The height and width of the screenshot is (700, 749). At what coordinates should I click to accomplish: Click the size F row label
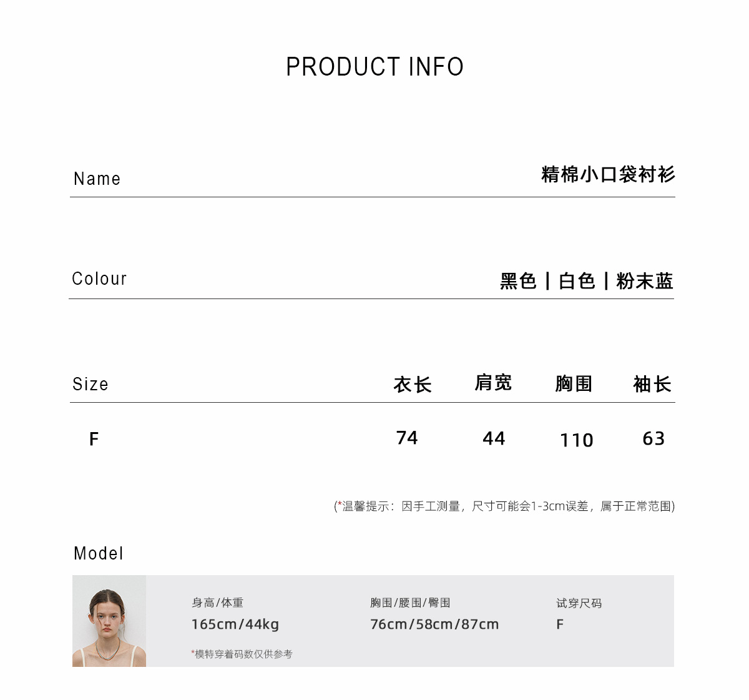click(94, 439)
